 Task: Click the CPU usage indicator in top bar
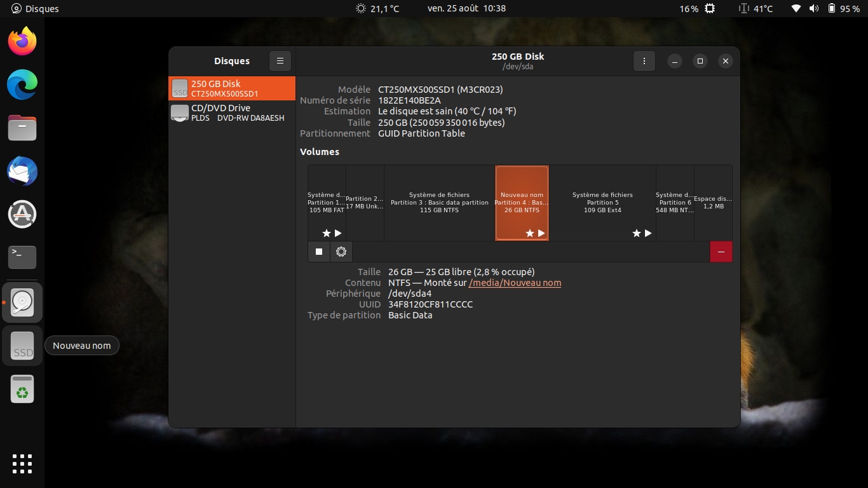(x=697, y=8)
